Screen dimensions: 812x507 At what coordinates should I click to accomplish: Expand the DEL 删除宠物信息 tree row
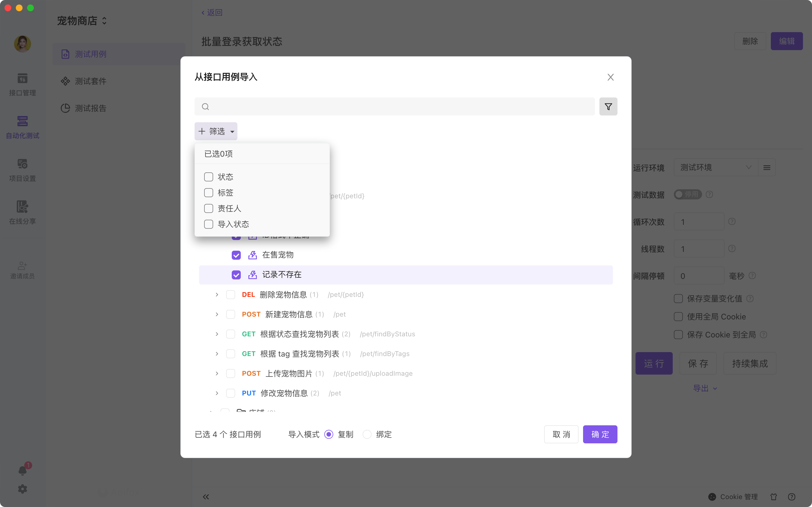pyautogui.click(x=217, y=294)
